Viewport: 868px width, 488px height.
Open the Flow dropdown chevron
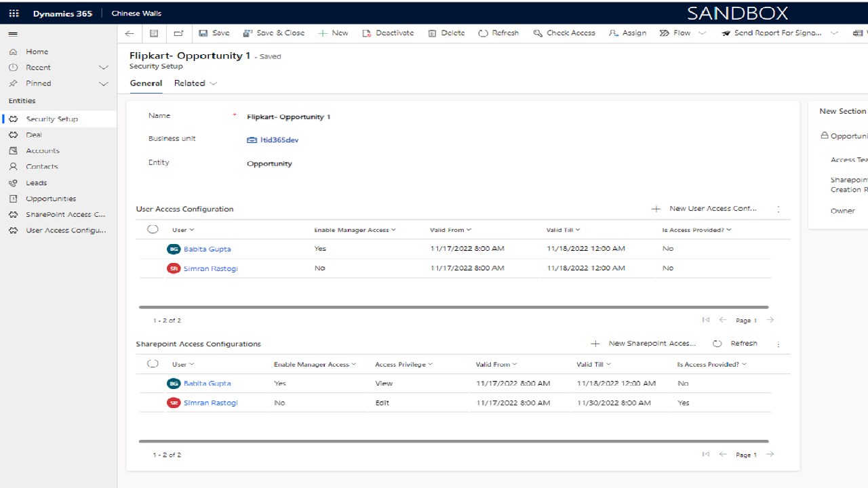click(702, 33)
